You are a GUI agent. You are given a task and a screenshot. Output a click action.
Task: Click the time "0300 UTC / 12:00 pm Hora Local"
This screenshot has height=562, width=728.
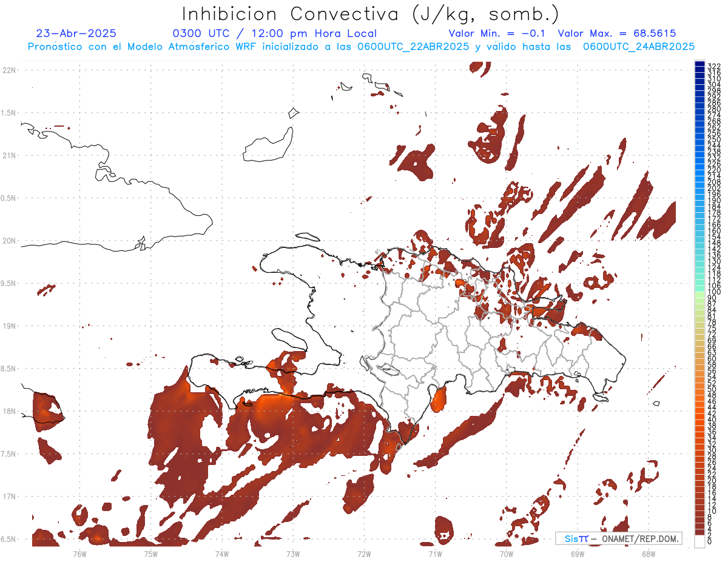(275, 33)
